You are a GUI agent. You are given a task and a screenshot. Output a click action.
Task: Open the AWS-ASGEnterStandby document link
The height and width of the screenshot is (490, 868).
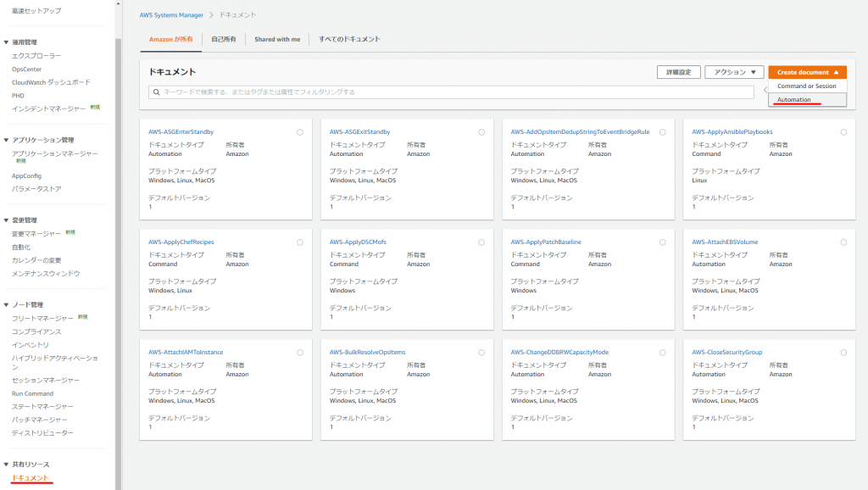(x=181, y=132)
